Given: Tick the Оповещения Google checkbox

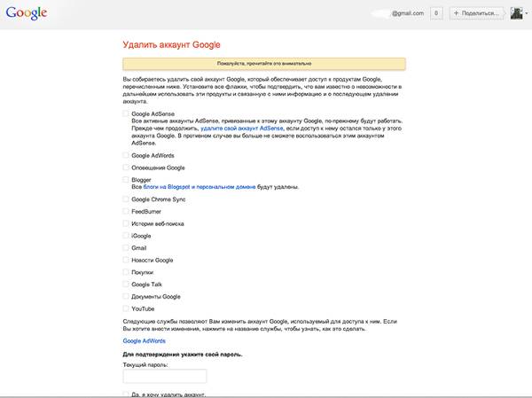Looking at the screenshot, I should click(x=126, y=168).
